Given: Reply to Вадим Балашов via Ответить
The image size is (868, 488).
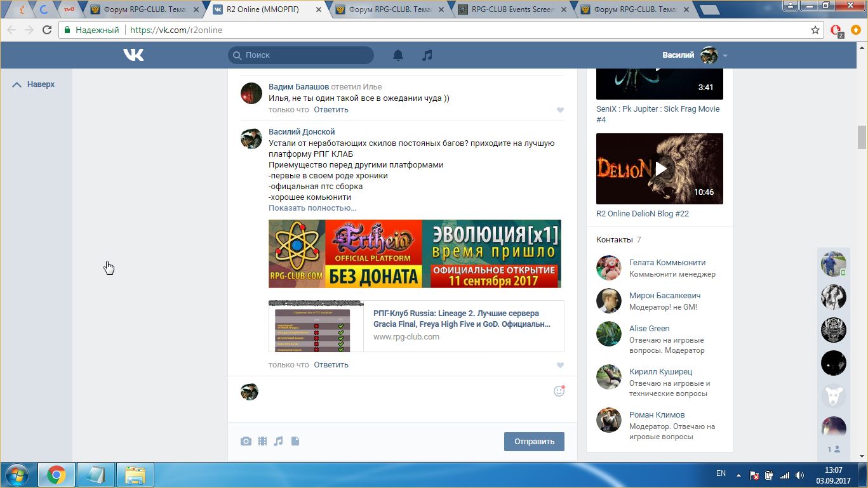Looking at the screenshot, I should coord(331,110).
